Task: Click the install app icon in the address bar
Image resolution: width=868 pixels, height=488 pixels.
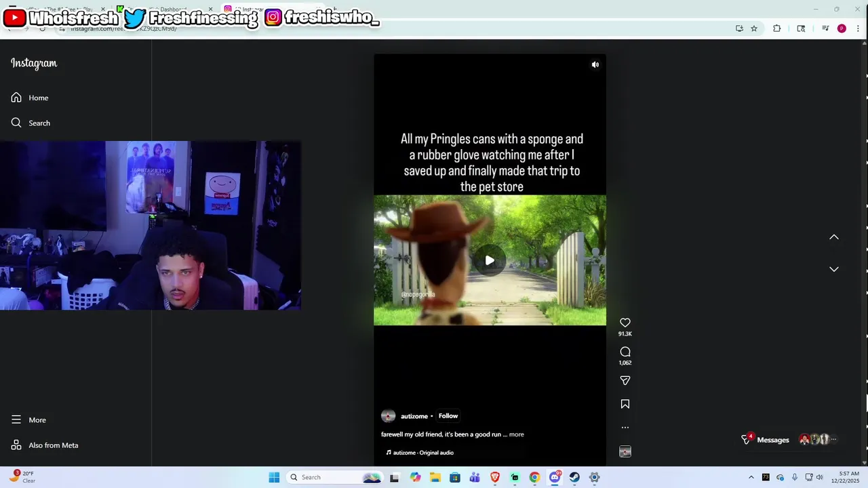Action: (x=739, y=28)
